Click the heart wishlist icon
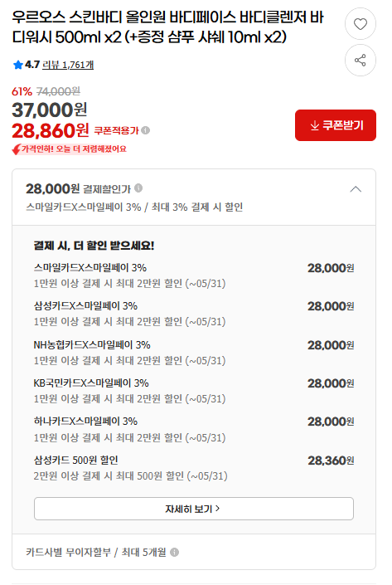 [360, 24]
